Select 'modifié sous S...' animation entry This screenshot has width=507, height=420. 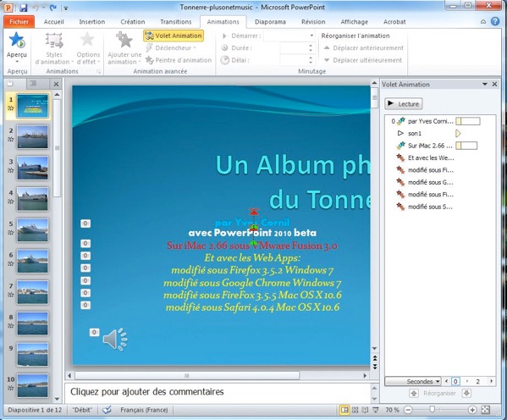pyautogui.click(x=441, y=207)
